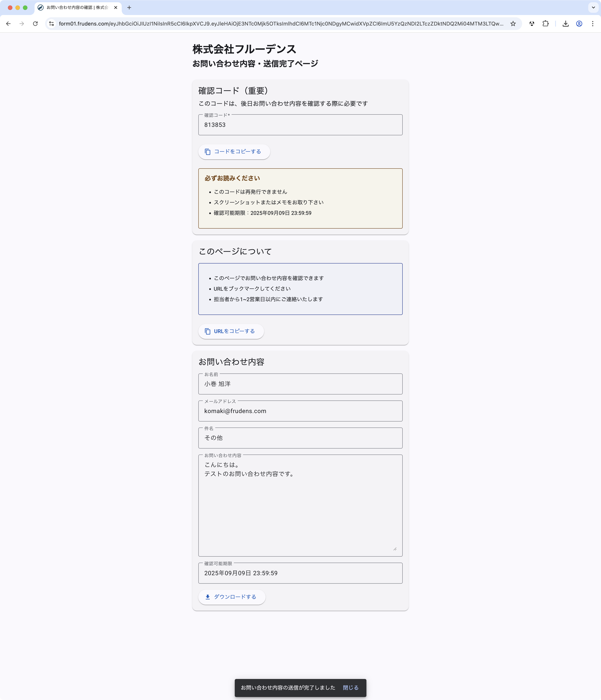This screenshot has height=700, width=601.
Task: Click the text このコードは再発行できません
Action: click(x=251, y=192)
